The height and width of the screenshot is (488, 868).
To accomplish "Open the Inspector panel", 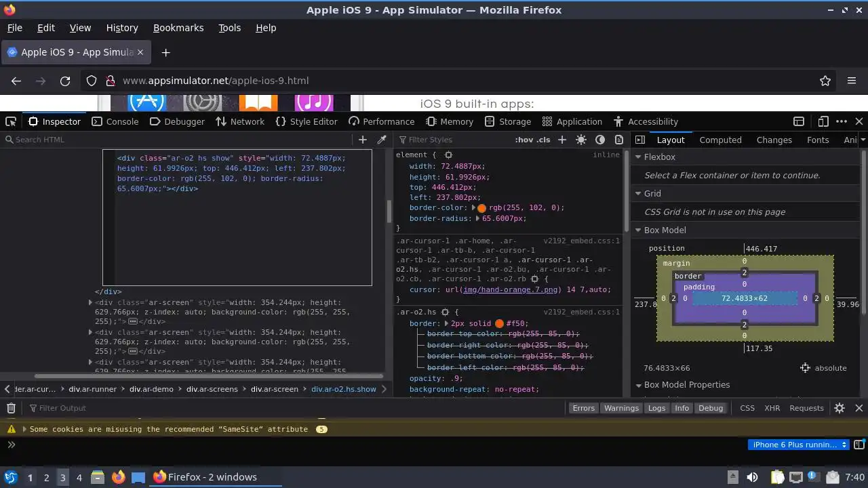I will pos(54,121).
